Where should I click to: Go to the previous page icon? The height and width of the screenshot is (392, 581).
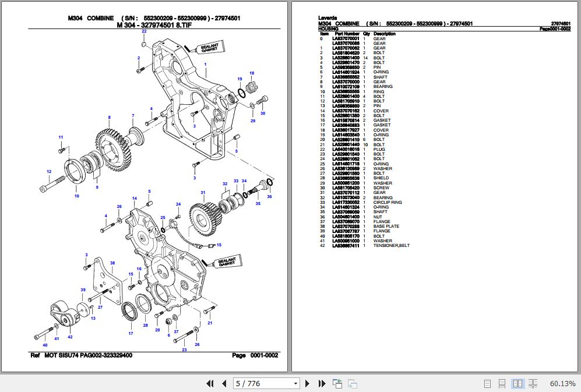224,383
